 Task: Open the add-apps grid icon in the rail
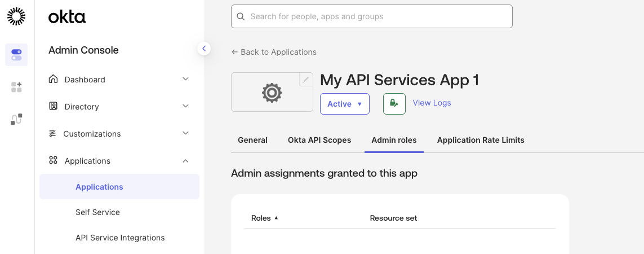coord(16,87)
